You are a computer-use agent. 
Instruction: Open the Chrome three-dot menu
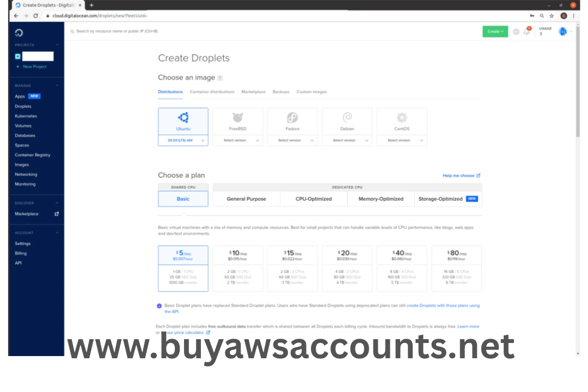[x=574, y=16]
